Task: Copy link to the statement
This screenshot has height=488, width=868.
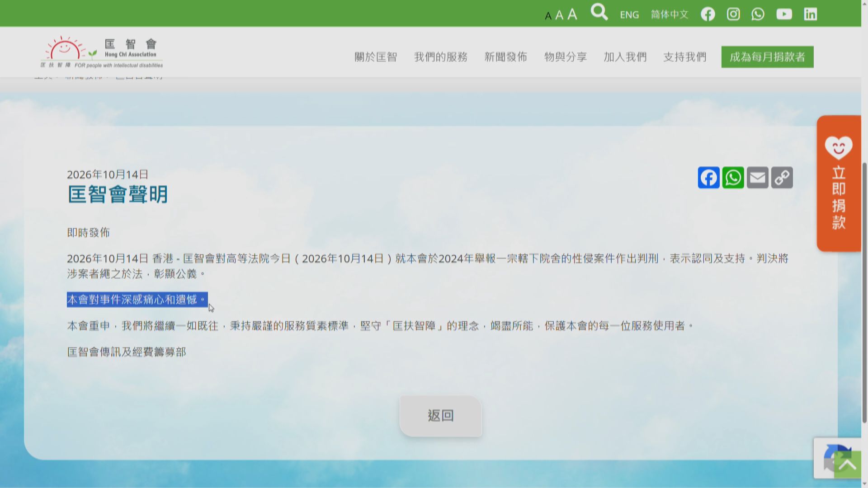Action: (782, 178)
